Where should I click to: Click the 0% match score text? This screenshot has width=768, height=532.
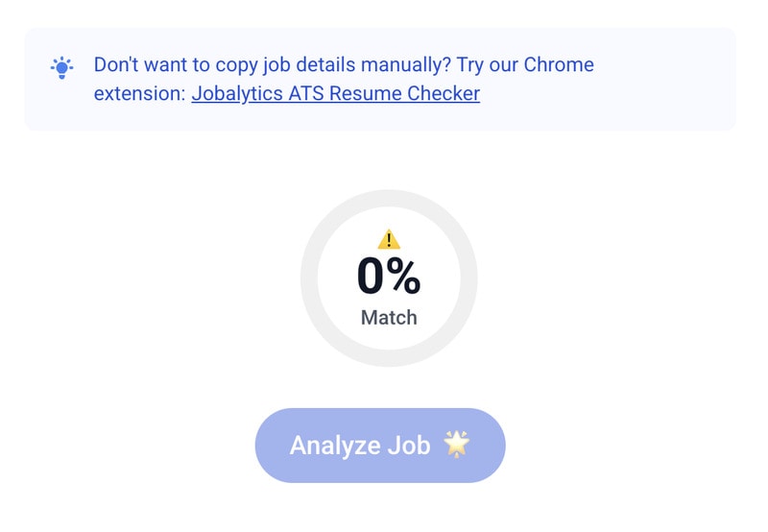389,277
